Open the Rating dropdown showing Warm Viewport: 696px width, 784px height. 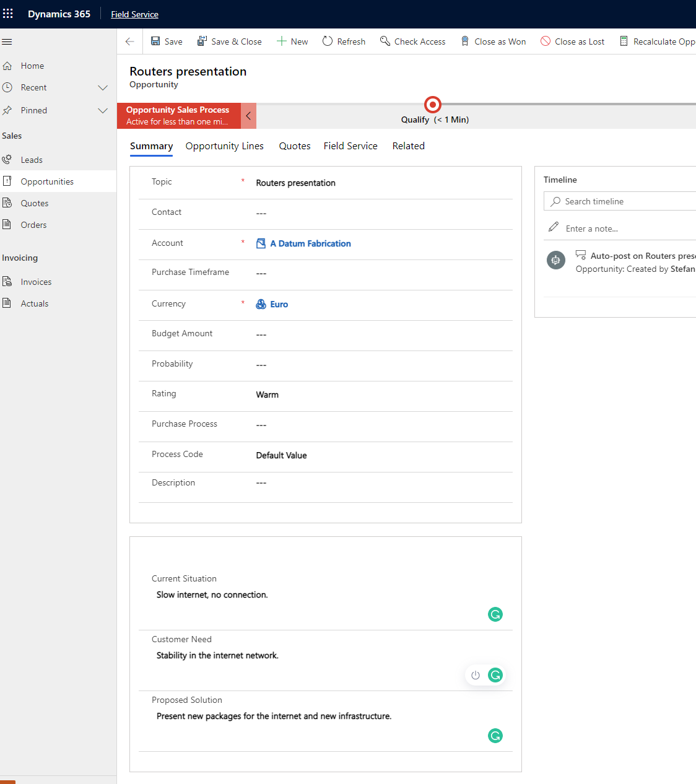click(383, 394)
